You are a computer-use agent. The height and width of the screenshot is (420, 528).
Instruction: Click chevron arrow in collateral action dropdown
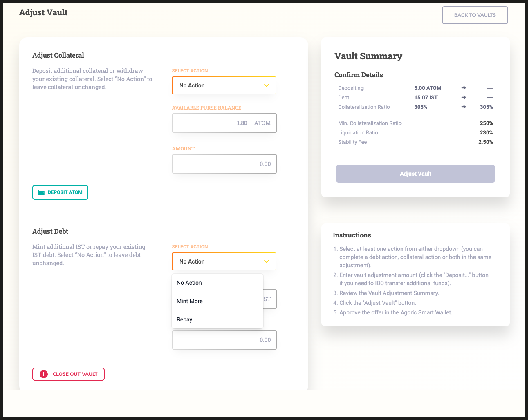266,85
